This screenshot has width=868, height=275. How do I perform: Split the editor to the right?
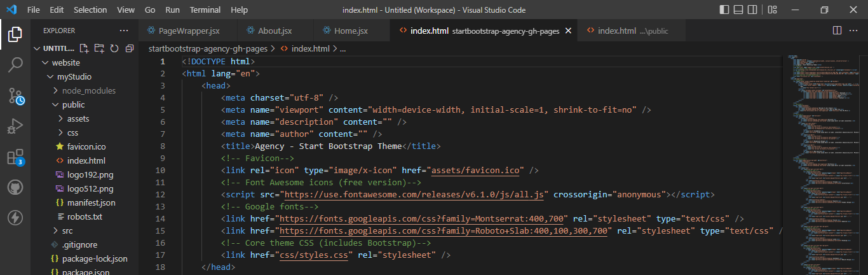[x=837, y=31]
